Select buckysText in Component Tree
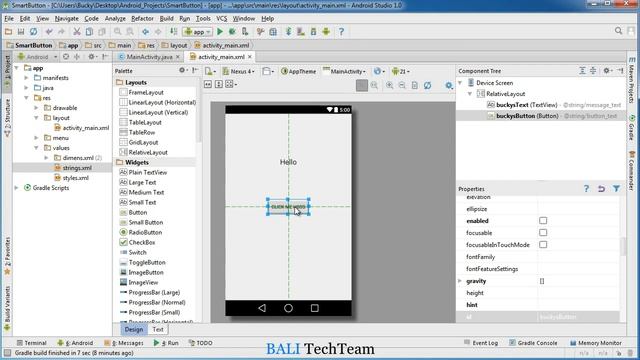This screenshot has width=640, height=360. pyautogui.click(x=554, y=105)
